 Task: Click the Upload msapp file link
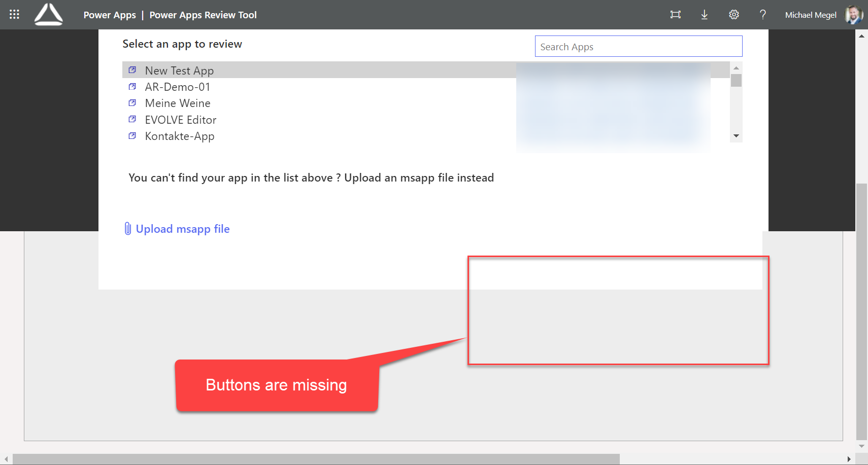point(182,229)
